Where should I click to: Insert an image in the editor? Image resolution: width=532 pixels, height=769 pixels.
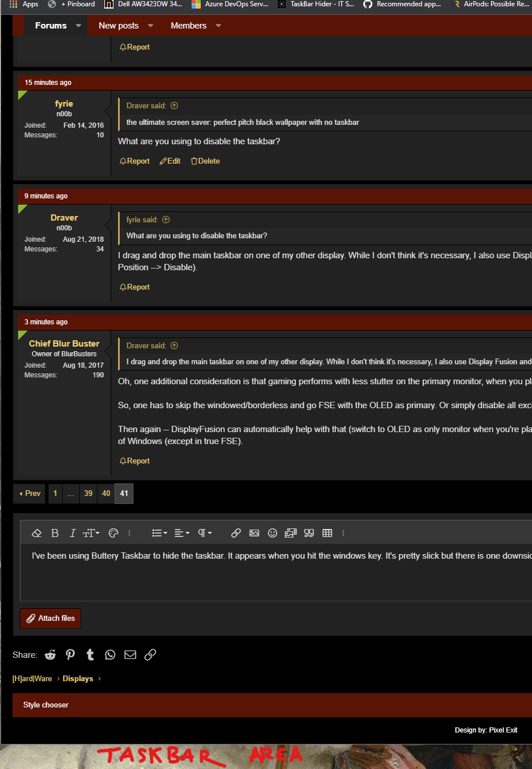click(254, 533)
